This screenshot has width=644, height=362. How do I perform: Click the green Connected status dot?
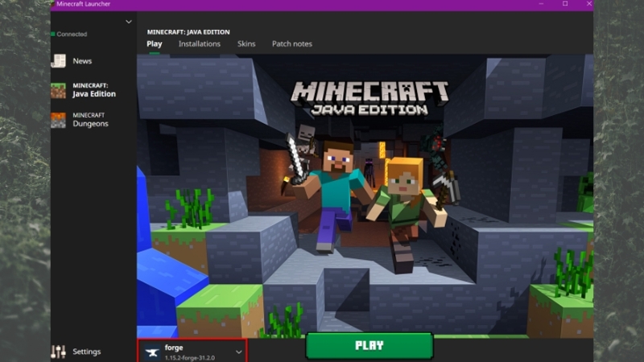point(53,34)
